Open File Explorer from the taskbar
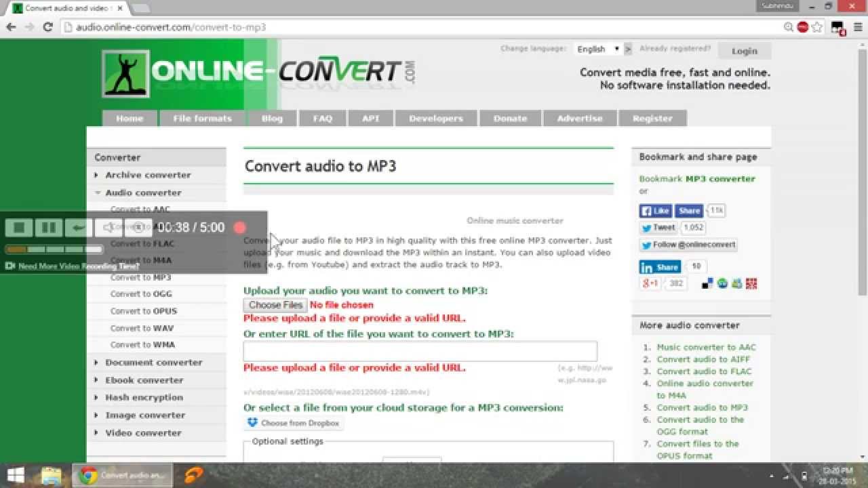 pyautogui.click(x=52, y=476)
